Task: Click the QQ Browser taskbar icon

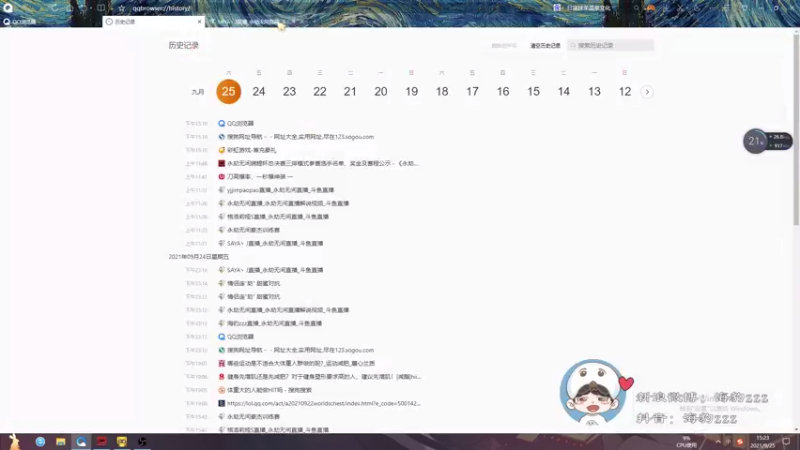Action: click(x=81, y=441)
